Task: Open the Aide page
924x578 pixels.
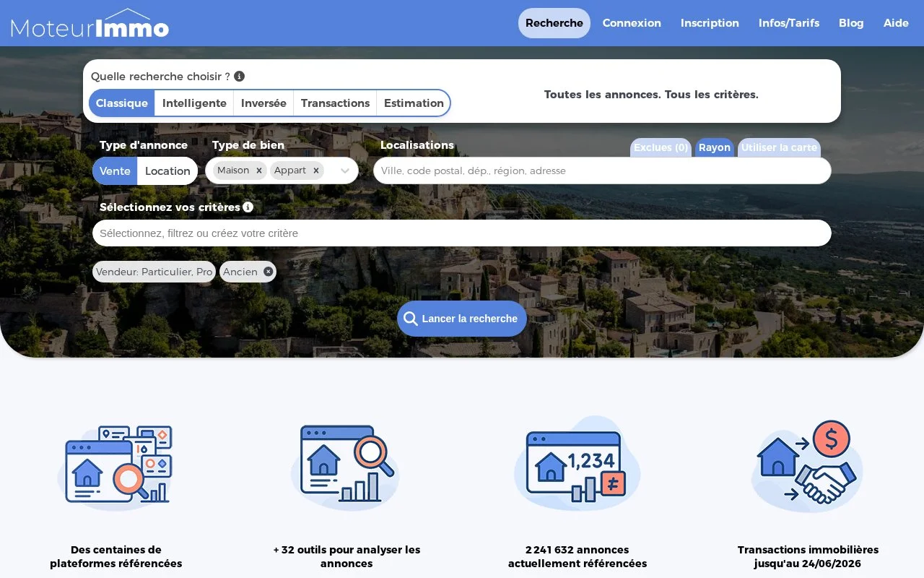Action: [x=896, y=23]
